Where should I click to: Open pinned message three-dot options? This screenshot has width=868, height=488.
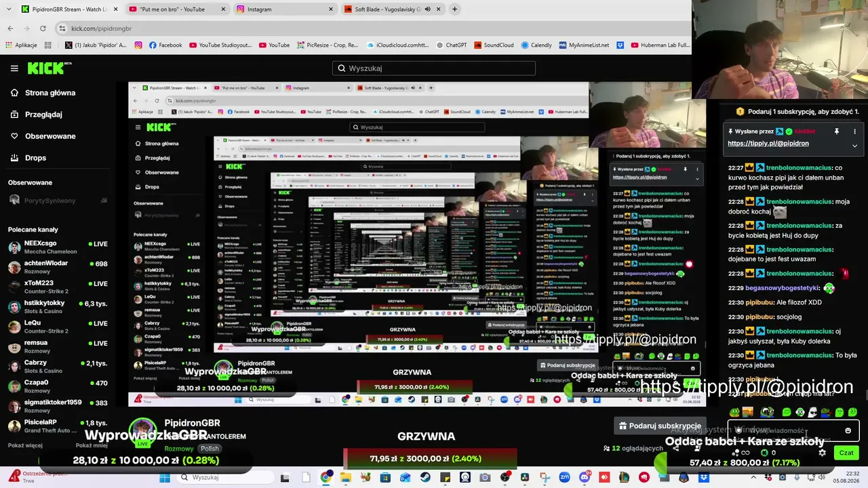(x=854, y=131)
